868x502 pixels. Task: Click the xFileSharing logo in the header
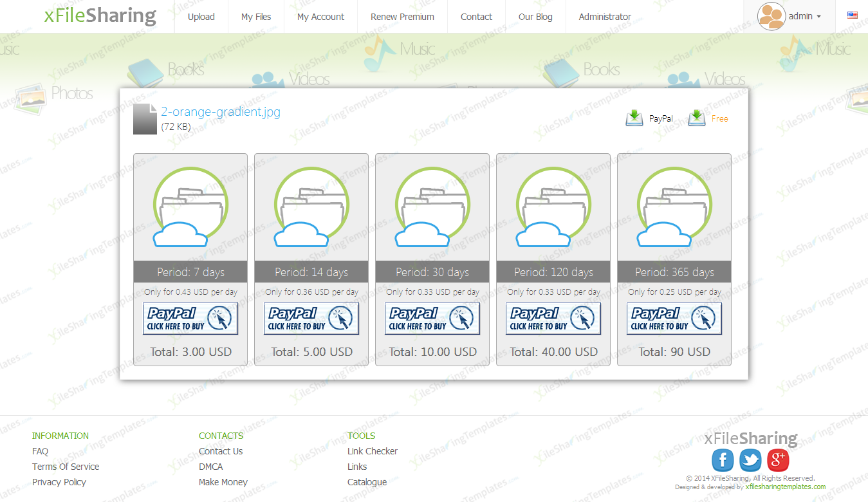[x=100, y=15]
